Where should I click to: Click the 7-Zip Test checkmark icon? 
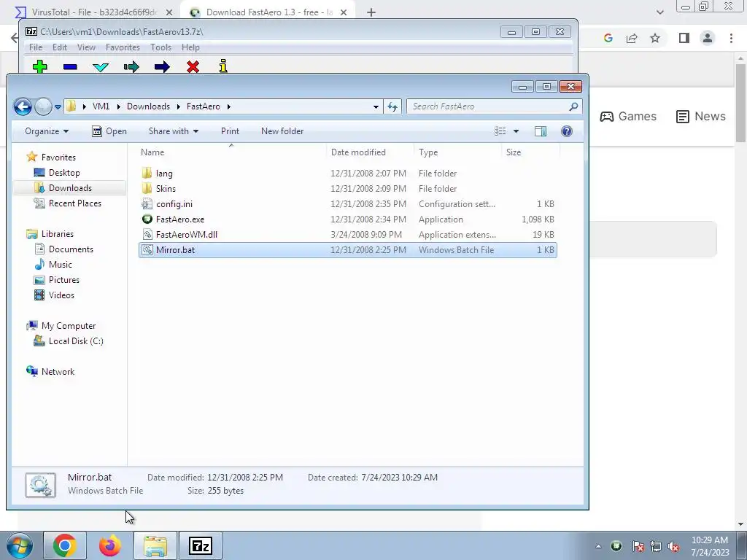point(101,67)
